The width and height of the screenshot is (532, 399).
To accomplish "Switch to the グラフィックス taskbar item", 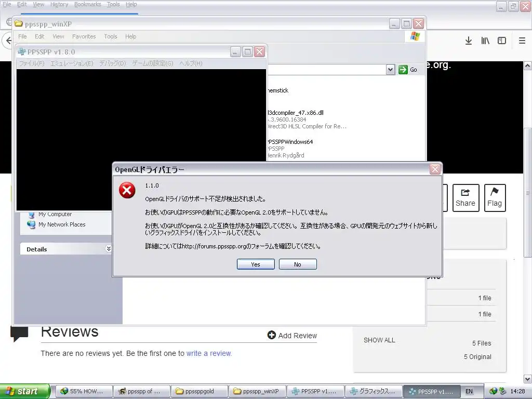I will coord(374,391).
